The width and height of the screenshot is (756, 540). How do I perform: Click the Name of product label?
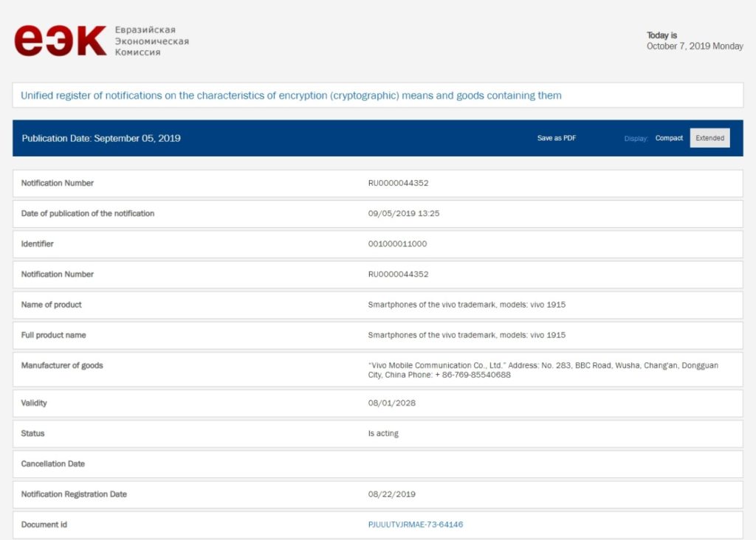click(52, 305)
